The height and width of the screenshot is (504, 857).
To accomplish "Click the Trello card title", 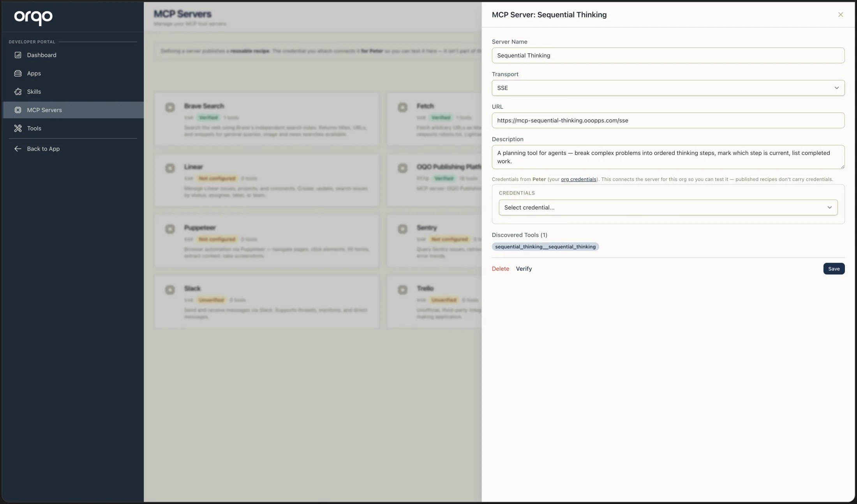I will tap(425, 288).
